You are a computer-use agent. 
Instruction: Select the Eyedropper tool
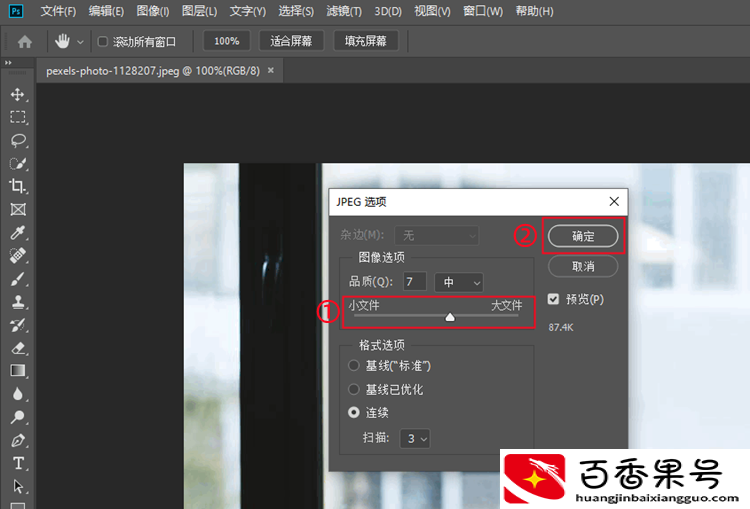[x=18, y=232]
